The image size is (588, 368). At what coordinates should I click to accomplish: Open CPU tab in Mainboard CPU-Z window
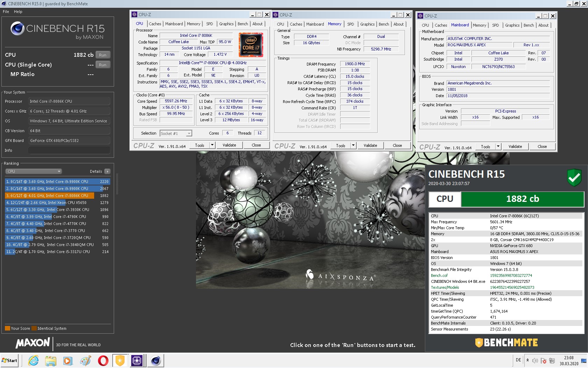click(426, 25)
